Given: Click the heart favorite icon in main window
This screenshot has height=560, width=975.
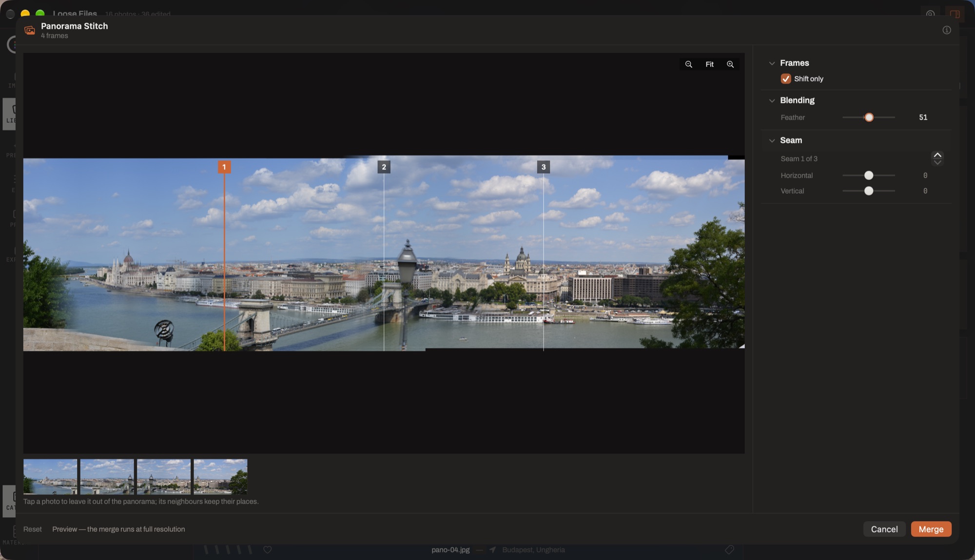Looking at the screenshot, I should coord(267,550).
